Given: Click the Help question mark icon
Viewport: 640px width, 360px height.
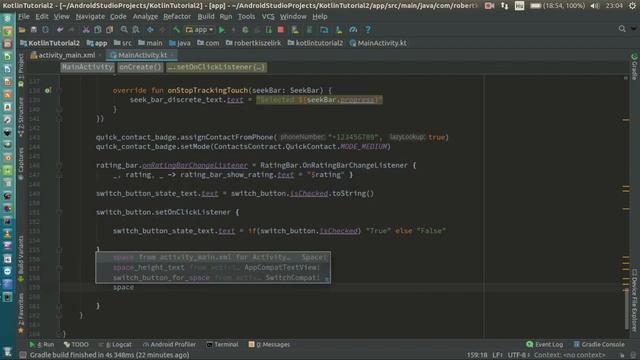Looking at the screenshot, I should tap(368, 30).
